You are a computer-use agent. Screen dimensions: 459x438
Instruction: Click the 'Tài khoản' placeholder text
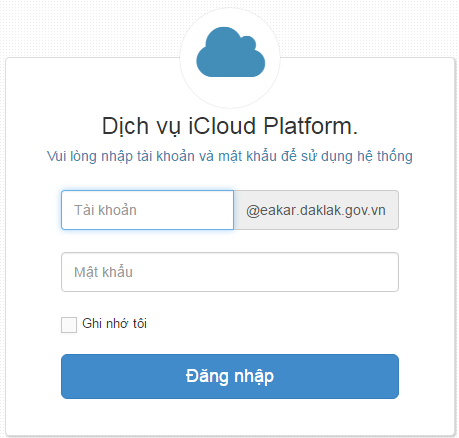tap(105, 210)
